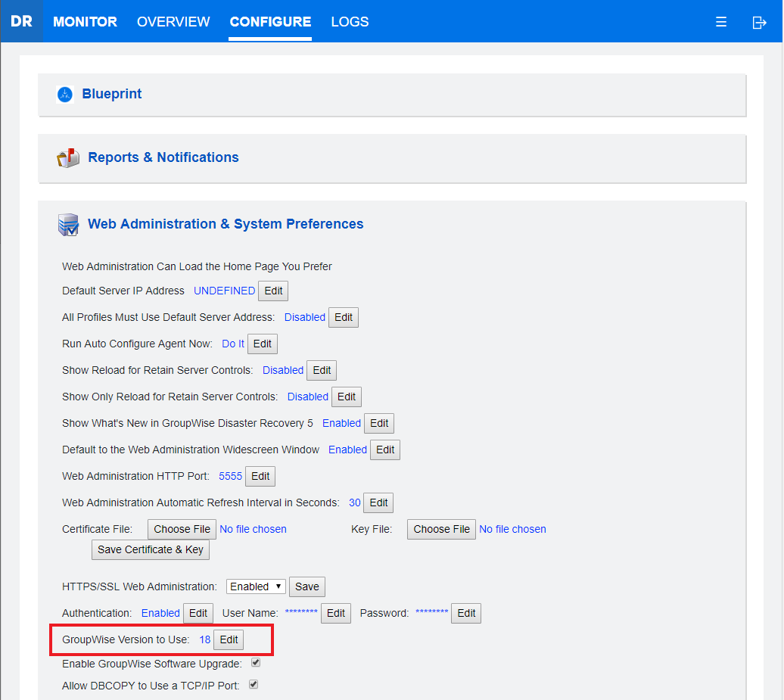Click Enabled value for What's New setting
784x700 pixels.
tap(341, 424)
